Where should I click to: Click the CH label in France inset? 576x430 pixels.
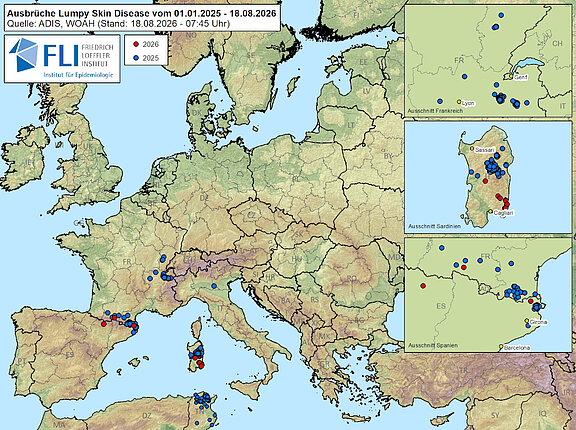557,43
